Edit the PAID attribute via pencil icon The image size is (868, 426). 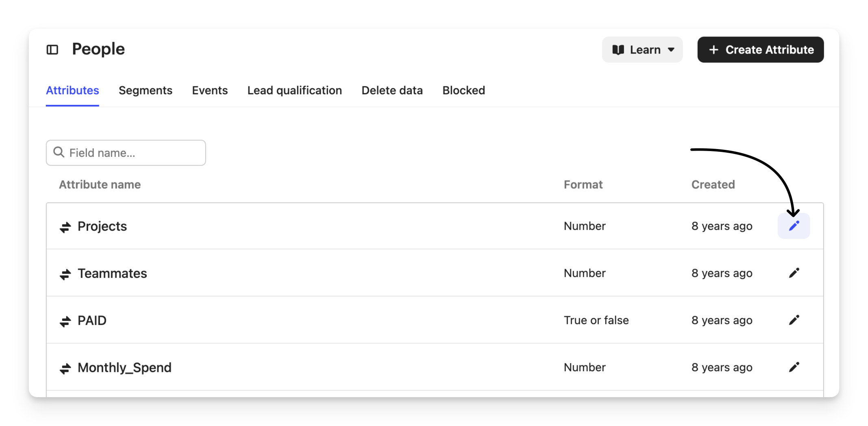[794, 320]
